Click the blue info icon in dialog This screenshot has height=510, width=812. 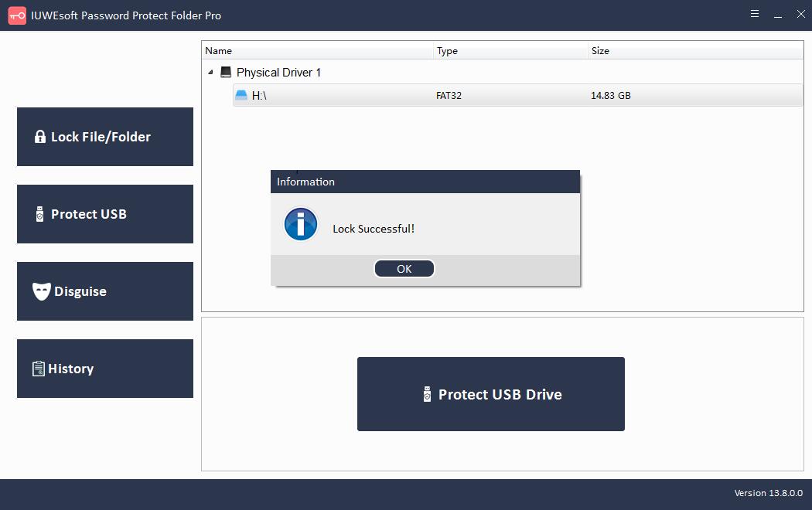click(301, 225)
